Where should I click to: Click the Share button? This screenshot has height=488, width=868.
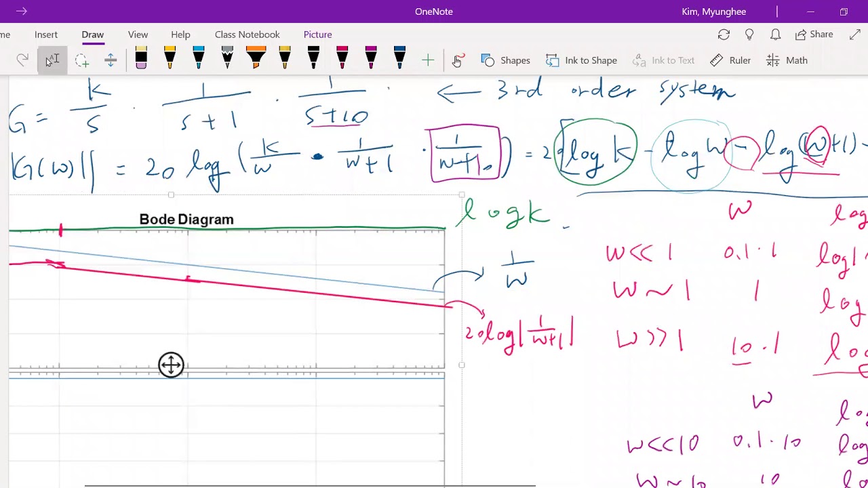point(814,35)
